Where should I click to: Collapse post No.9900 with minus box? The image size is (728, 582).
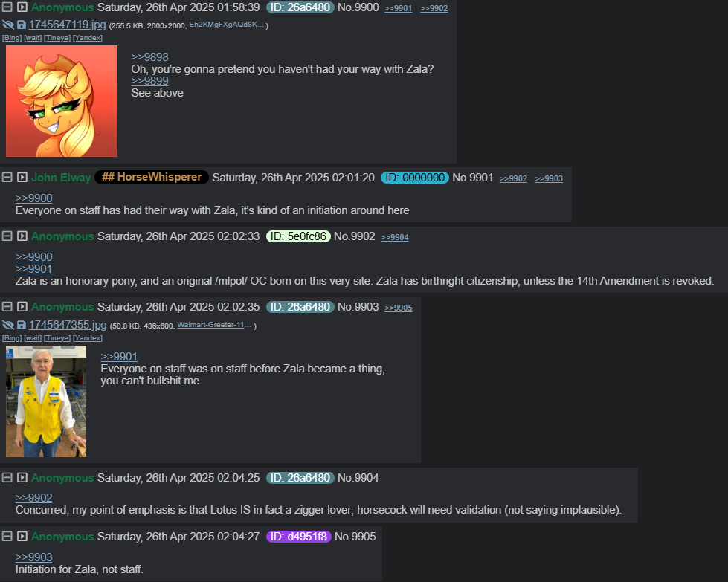pyautogui.click(x=7, y=7)
